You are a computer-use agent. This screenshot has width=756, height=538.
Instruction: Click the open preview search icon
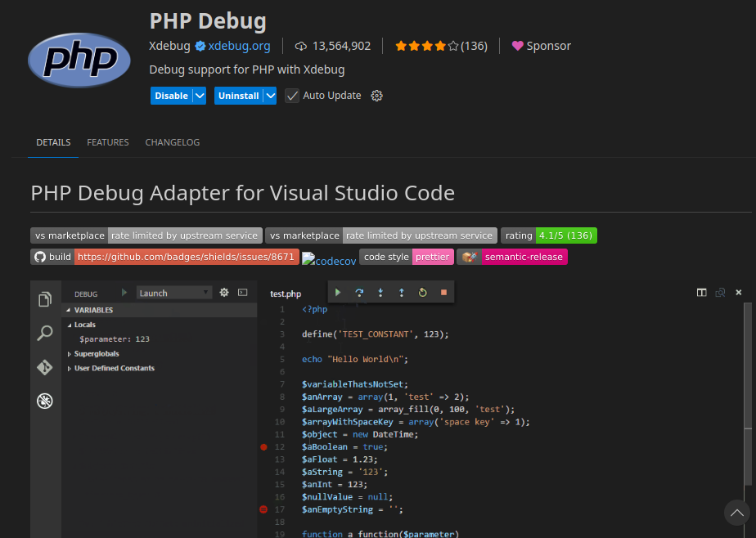[720, 293]
